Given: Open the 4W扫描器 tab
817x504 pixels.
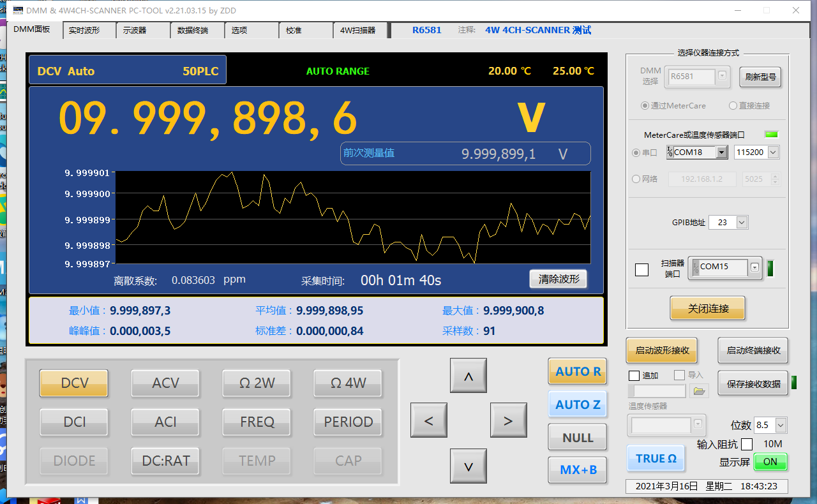Looking at the screenshot, I should [x=357, y=30].
